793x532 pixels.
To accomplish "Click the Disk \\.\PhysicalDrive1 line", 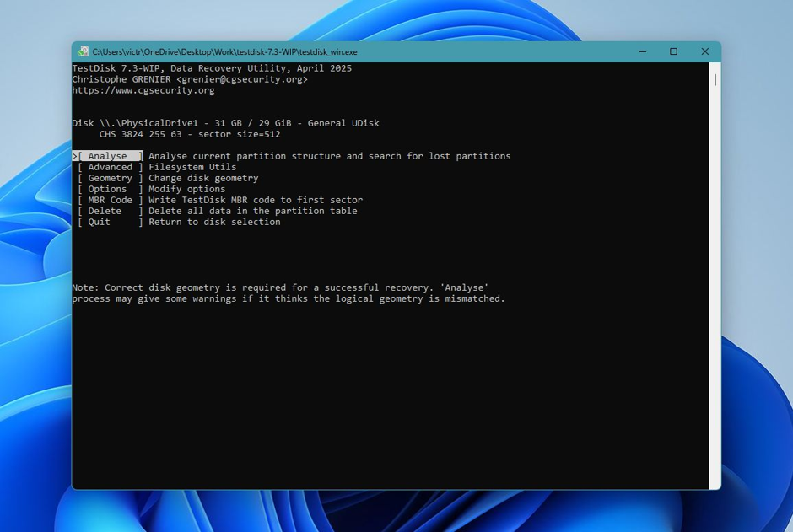I will tap(225, 123).
